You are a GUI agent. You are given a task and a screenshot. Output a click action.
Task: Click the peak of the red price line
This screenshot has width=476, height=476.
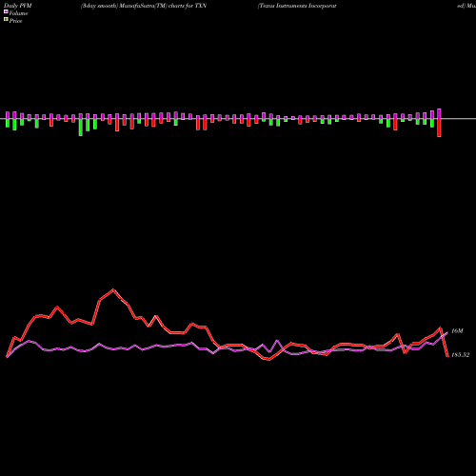[113, 289]
